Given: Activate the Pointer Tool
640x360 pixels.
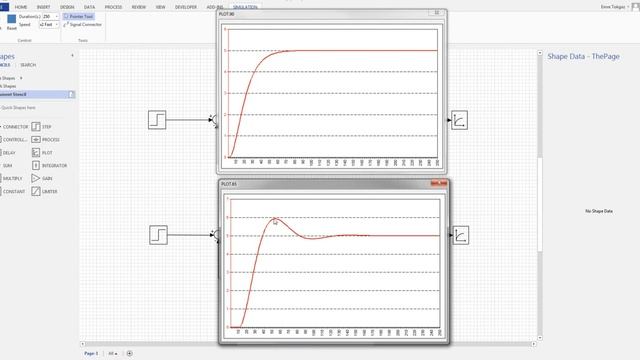Looking at the screenshot, I should [x=78, y=16].
